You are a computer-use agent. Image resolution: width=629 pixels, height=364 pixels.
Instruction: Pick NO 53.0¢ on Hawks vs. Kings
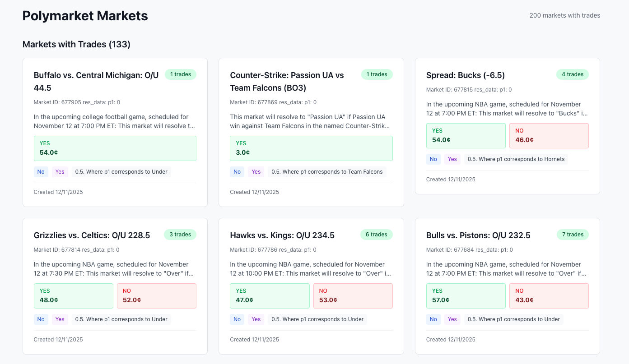tap(353, 296)
